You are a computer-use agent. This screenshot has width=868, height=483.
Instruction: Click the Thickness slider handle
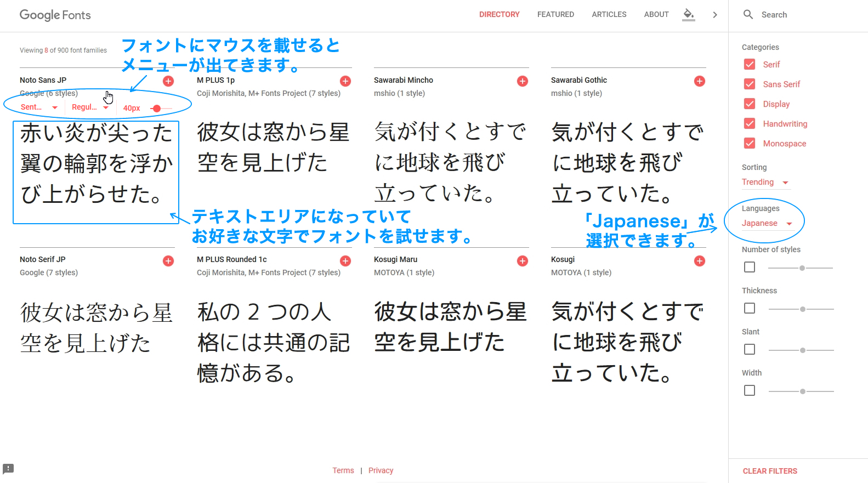[x=803, y=309]
